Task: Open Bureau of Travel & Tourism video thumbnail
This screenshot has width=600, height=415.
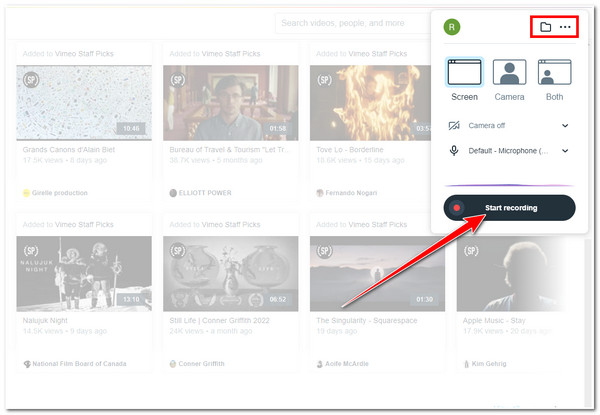Action: click(x=231, y=103)
